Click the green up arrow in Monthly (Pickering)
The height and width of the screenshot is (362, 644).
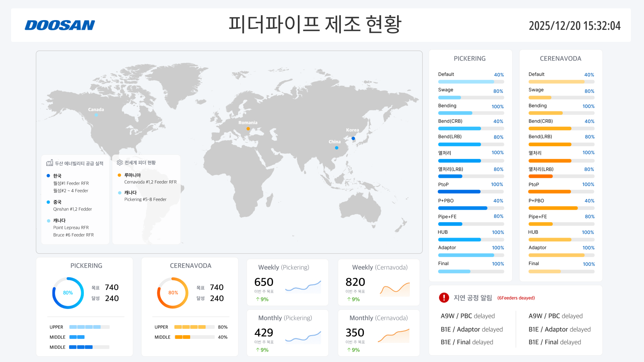[257, 350]
